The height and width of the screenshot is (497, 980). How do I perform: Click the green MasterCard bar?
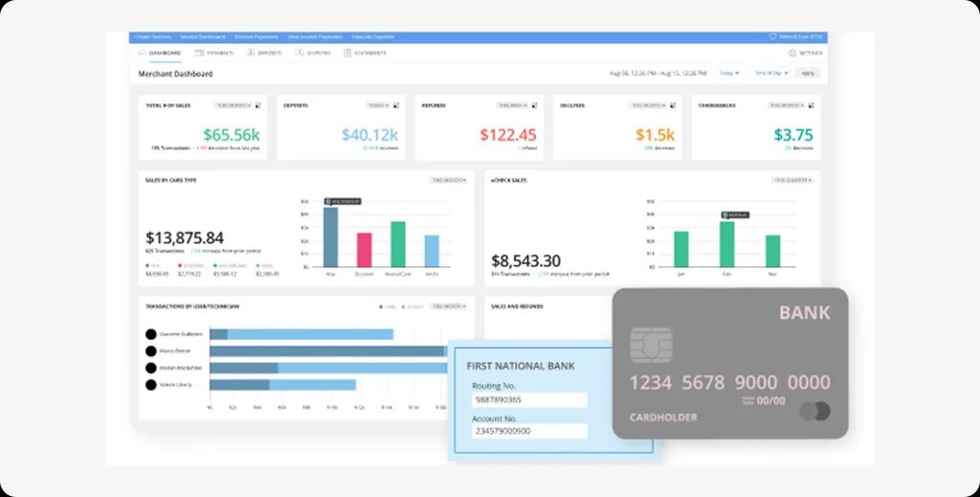(x=398, y=244)
